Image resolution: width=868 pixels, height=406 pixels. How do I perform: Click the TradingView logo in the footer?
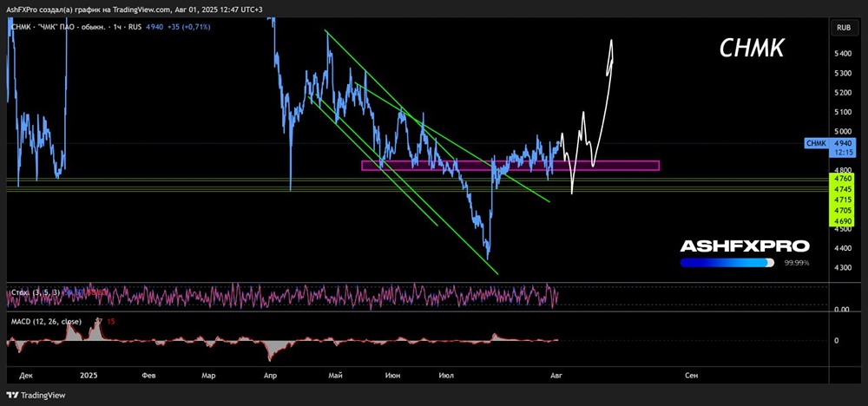pos(36,396)
